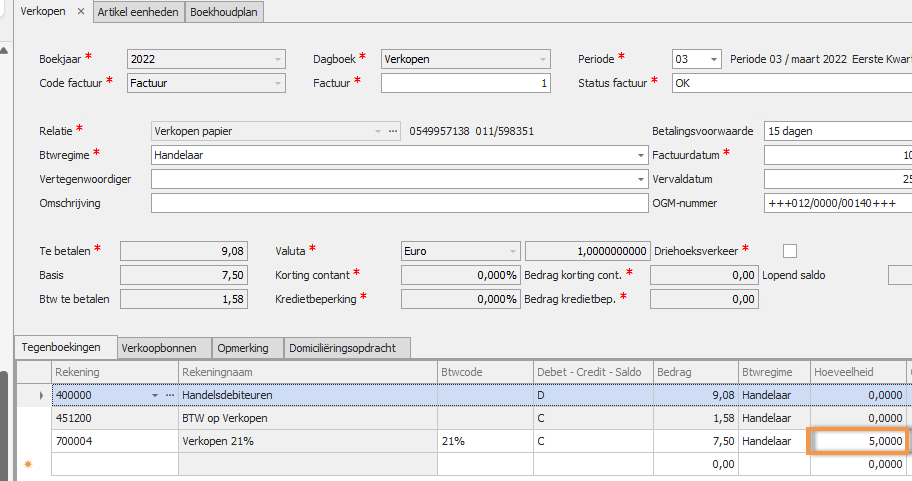Open account lookup ellipsis in row 400000
Viewport: 912px width, 481px height.
(169, 396)
